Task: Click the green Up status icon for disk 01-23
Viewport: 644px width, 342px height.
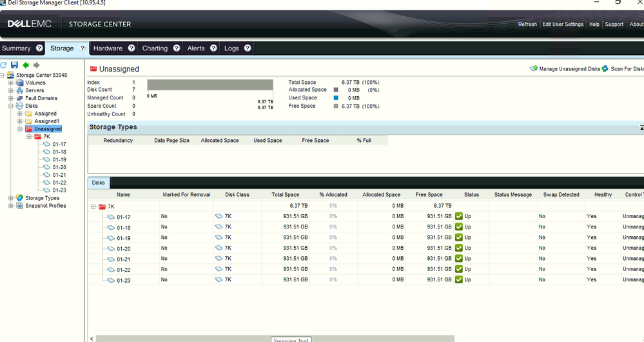Action: (459, 279)
